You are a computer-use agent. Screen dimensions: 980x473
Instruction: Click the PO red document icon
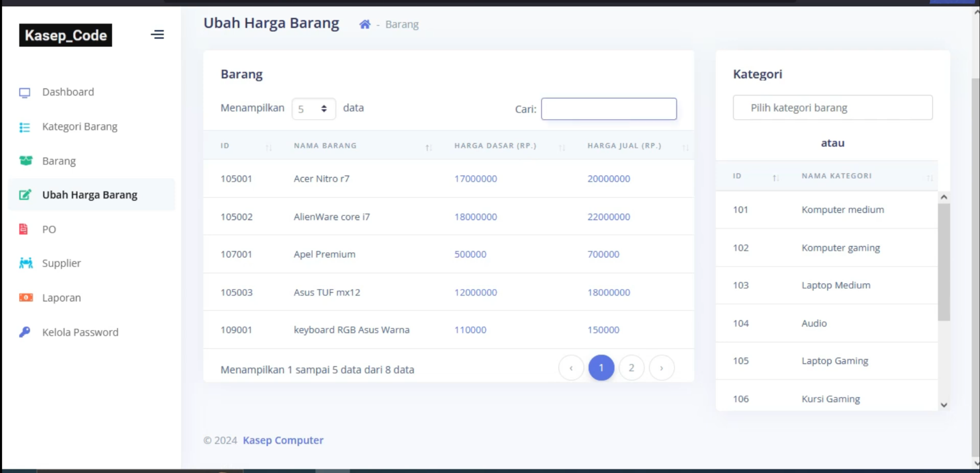[23, 229]
